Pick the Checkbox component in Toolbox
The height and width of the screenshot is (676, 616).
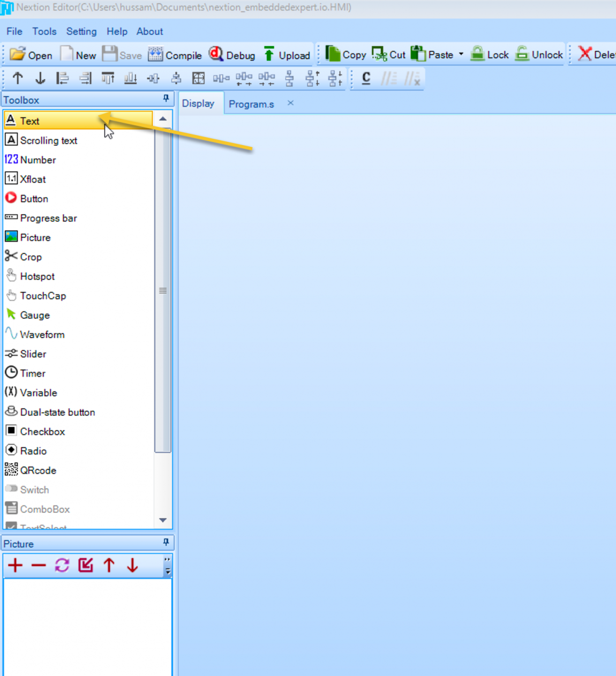tap(42, 431)
